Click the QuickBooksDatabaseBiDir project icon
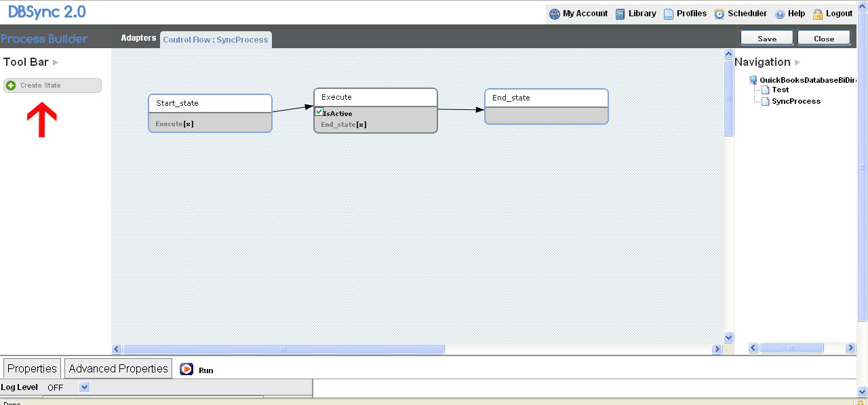The width and height of the screenshot is (868, 405). [753, 80]
